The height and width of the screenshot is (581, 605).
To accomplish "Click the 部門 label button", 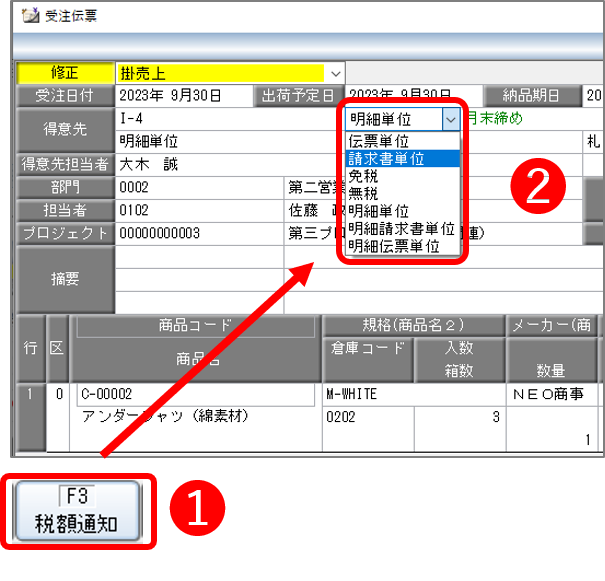I will pos(65,187).
